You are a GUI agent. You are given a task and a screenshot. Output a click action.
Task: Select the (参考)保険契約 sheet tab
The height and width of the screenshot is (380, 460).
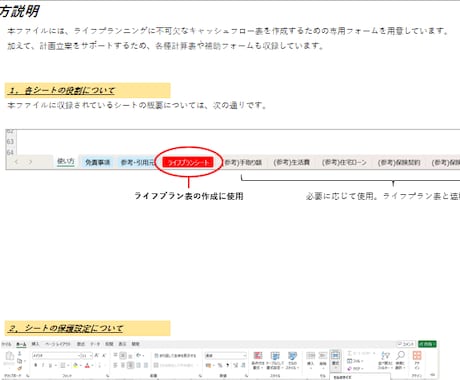(399, 162)
